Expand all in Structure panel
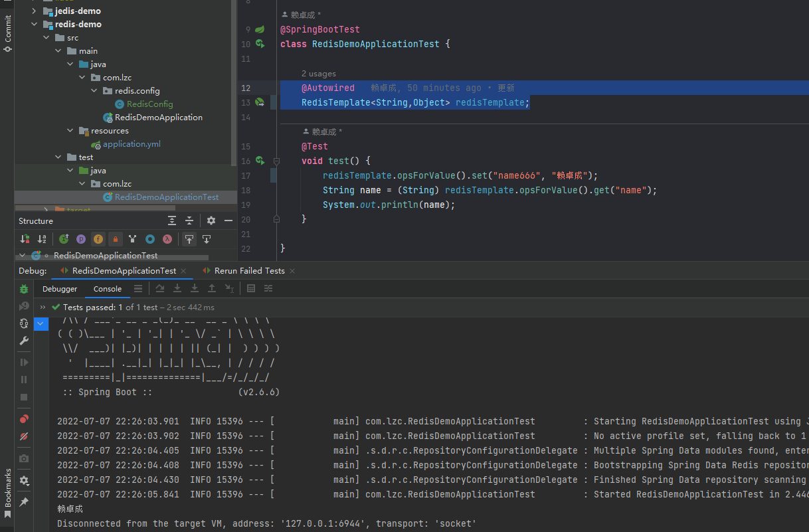The width and height of the screenshot is (809, 532). (172, 221)
